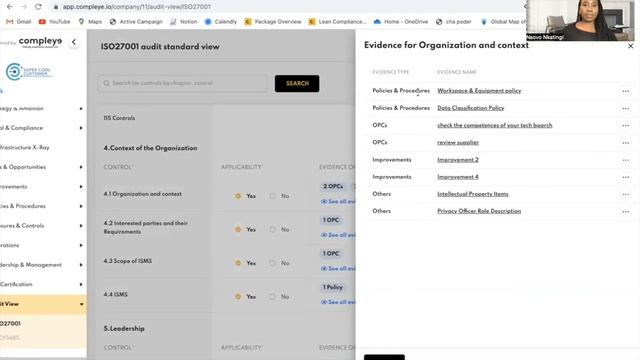Screen dimensions: 640x360
Task: Open the Gmail bookmark
Action: (x=19, y=22)
